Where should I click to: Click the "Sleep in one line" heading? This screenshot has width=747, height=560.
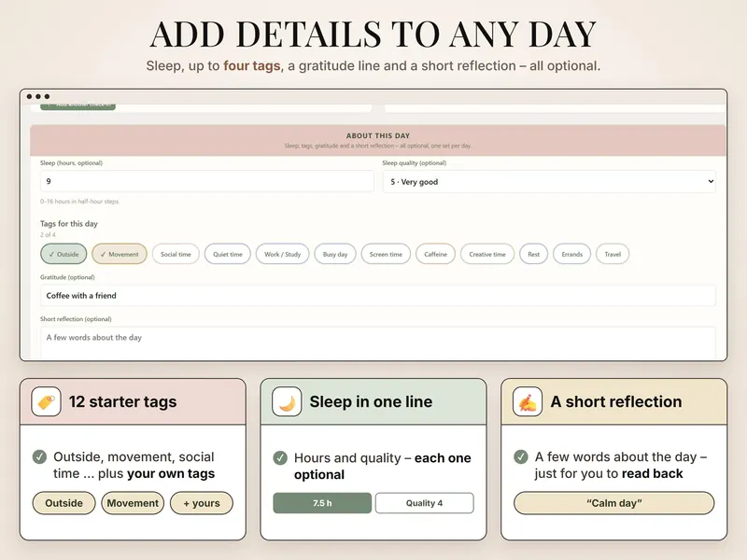(371, 402)
